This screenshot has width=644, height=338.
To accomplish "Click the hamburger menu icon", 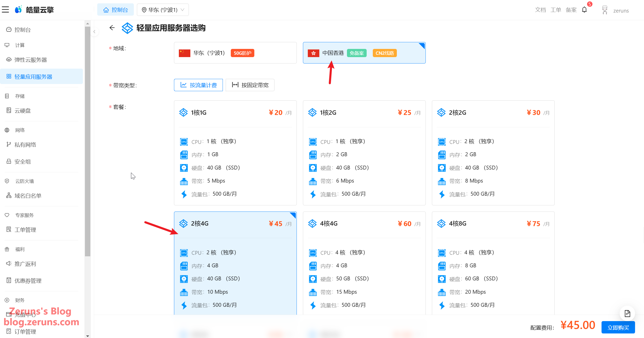I will click(5, 10).
